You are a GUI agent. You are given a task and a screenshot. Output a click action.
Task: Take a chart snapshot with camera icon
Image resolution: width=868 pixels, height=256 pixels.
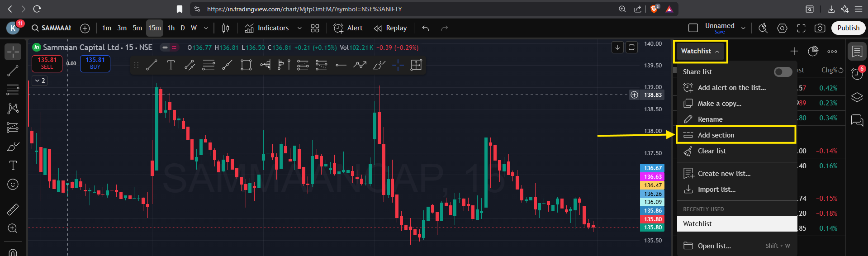tap(820, 28)
